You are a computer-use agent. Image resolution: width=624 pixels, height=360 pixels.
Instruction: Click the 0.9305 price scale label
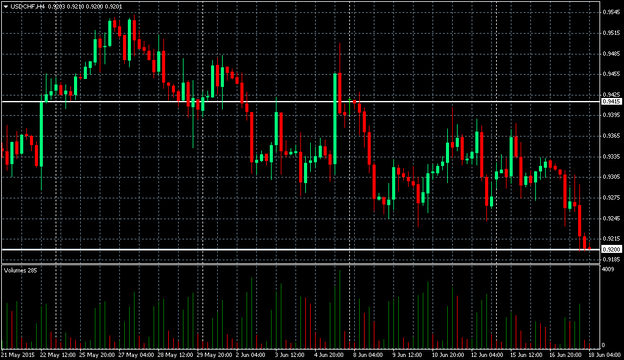point(611,177)
